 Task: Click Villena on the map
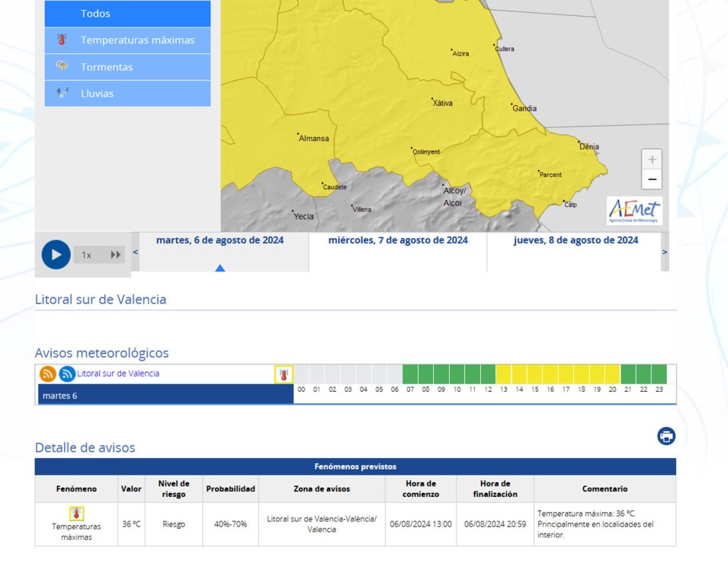point(361,209)
